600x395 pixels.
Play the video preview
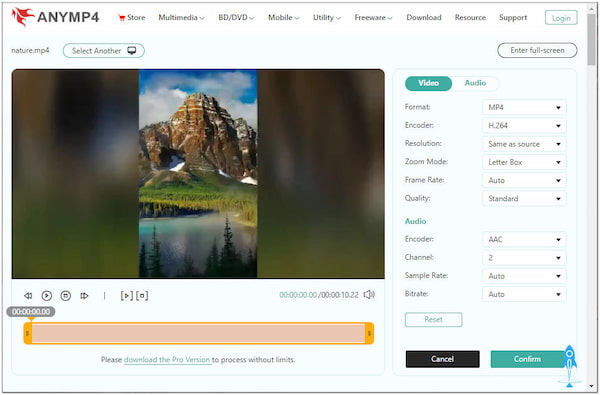pos(47,295)
